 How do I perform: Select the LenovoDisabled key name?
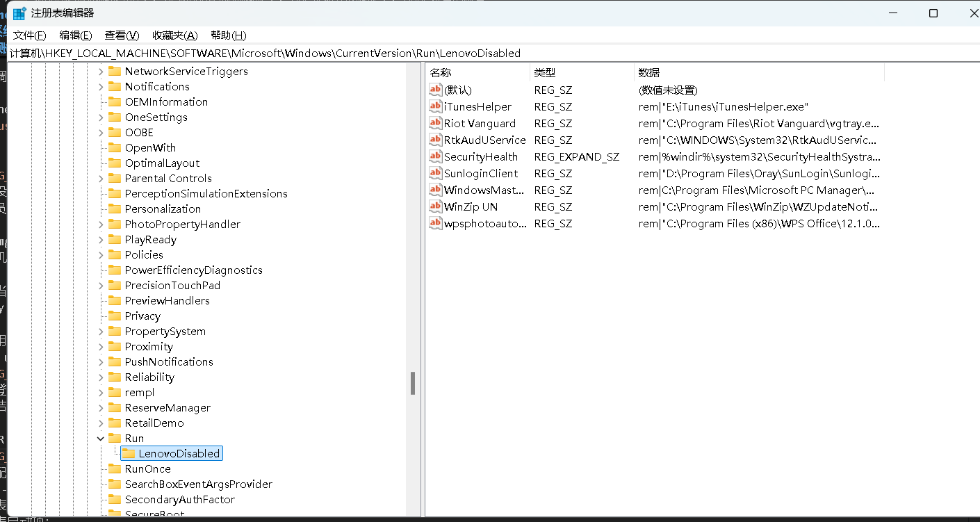(179, 453)
